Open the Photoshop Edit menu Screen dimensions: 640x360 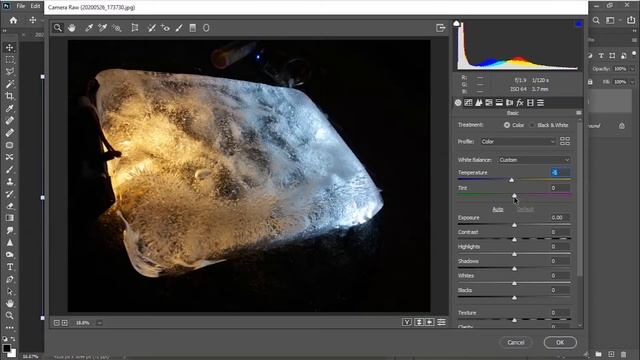tap(35, 6)
